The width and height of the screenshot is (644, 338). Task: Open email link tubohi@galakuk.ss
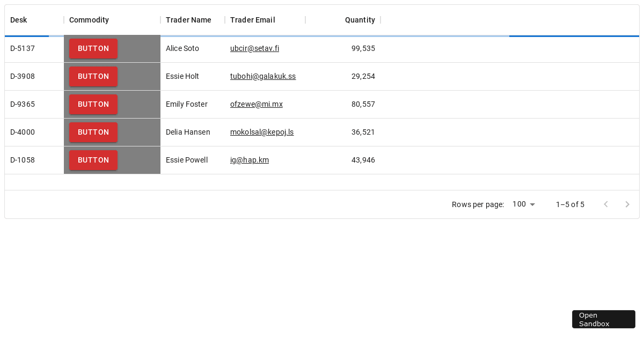[263, 77]
